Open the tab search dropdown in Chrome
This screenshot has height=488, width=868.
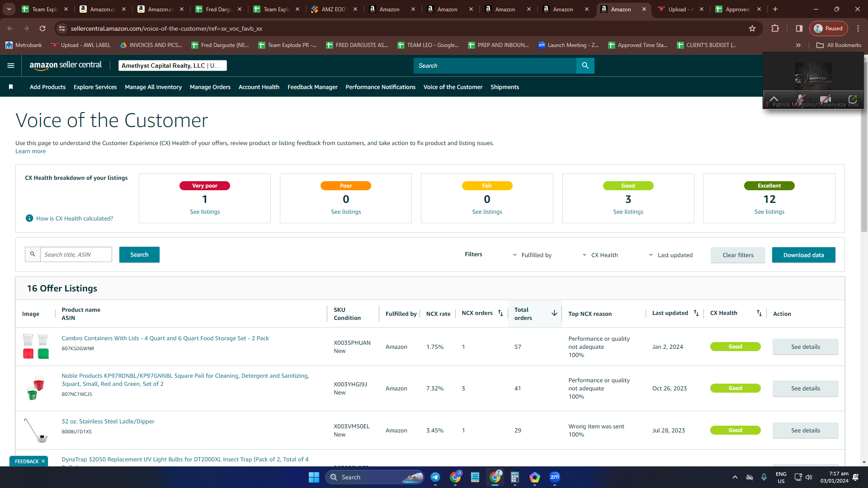coord(9,9)
